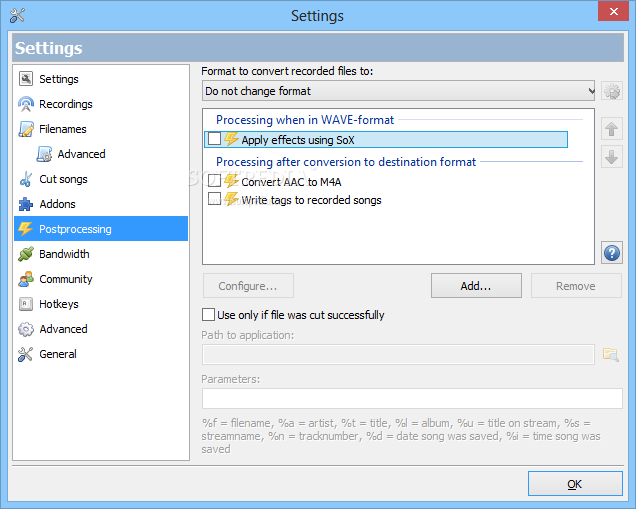Click the Settings sidebar icon
Image resolution: width=636 pixels, height=509 pixels.
[x=26, y=79]
